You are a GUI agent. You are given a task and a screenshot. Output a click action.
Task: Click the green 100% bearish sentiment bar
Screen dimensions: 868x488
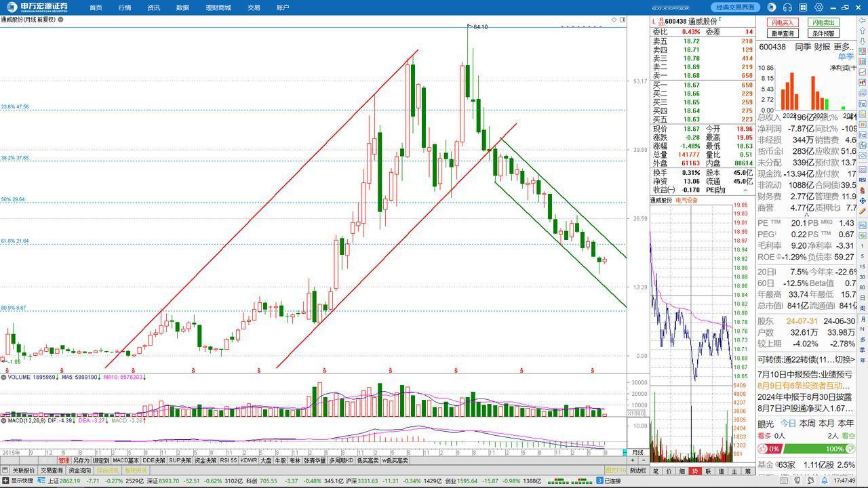tap(819, 449)
